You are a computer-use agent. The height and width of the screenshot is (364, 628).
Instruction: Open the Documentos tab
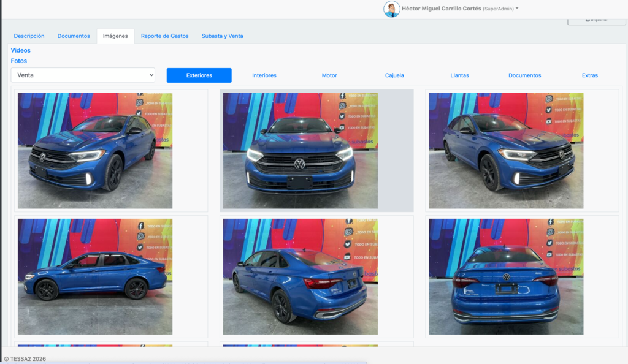tap(74, 36)
